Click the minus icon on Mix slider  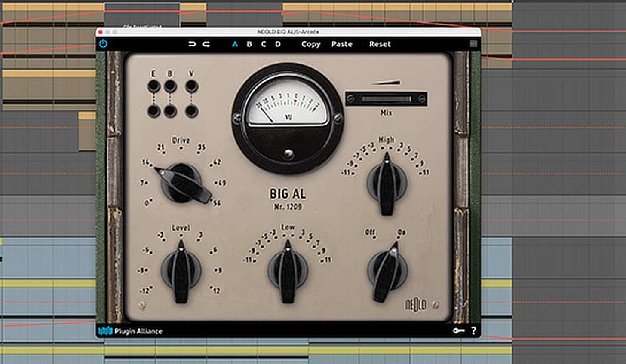pyautogui.click(x=351, y=99)
